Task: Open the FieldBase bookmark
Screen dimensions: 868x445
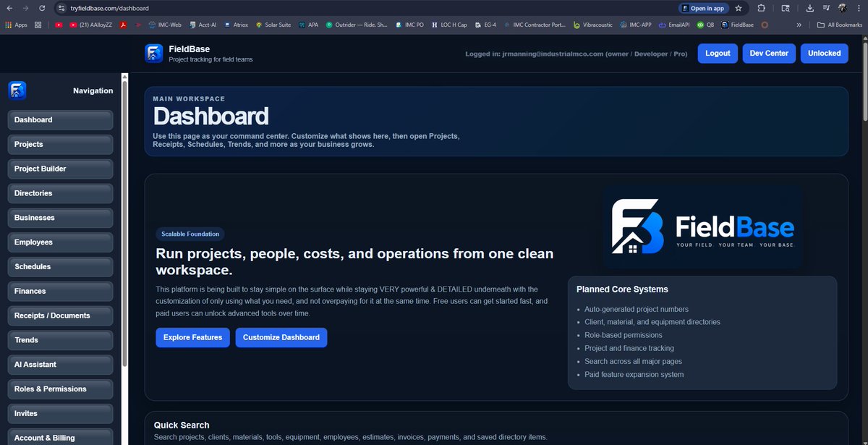Action: pyautogui.click(x=737, y=25)
